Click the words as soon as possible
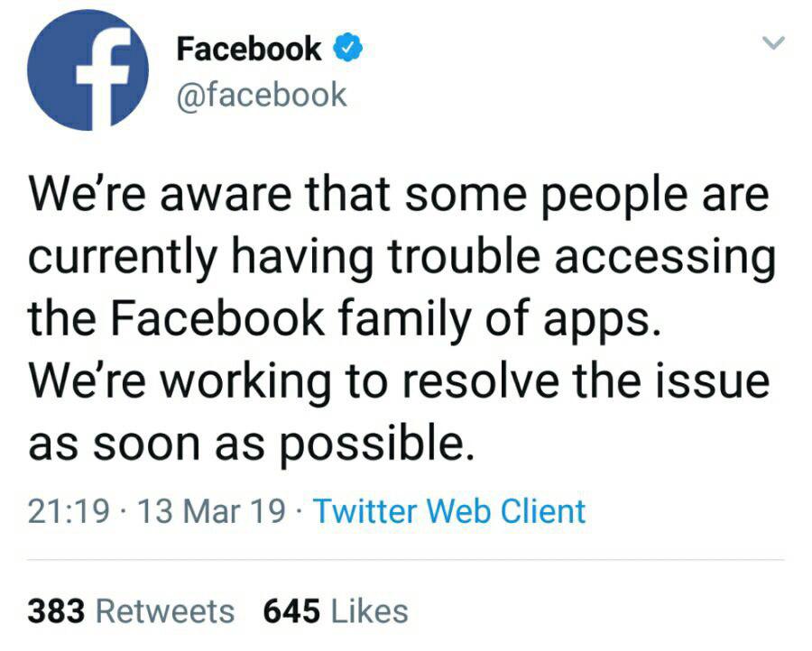The width and height of the screenshot is (812, 651). (251, 445)
